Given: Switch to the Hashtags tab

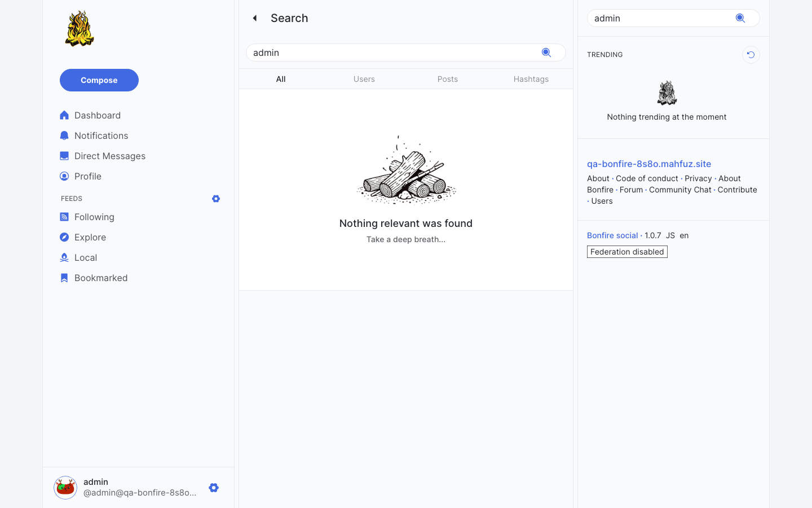Looking at the screenshot, I should click(x=531, y=79).
